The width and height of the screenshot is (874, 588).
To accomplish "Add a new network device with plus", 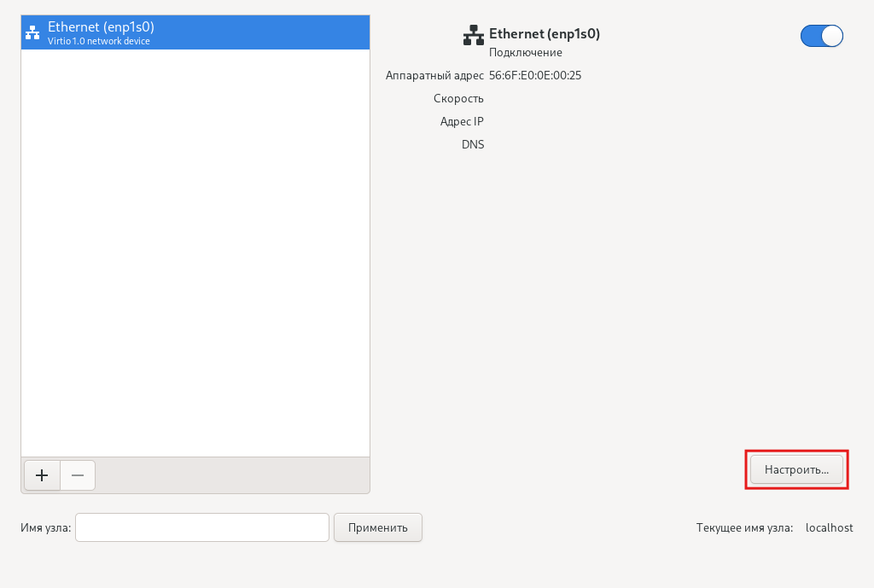I will coord(42,475).
